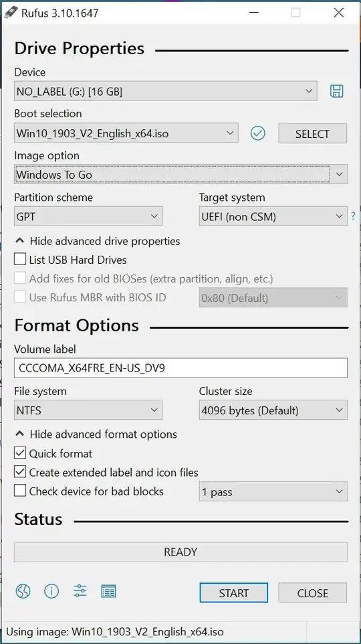Open the Partition scheme GPT dropdown
This screenshot has width=361, height=644.
point(88,216)
